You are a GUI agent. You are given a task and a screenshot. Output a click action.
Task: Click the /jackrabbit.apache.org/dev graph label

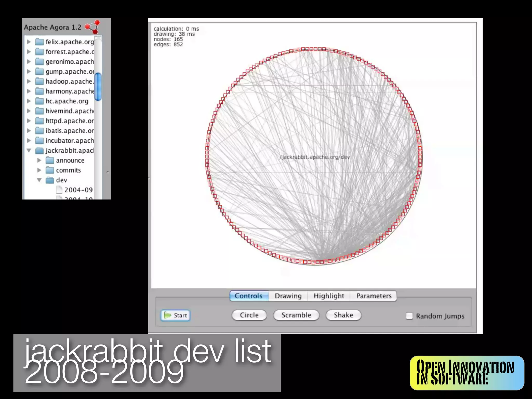coord(315,157)
